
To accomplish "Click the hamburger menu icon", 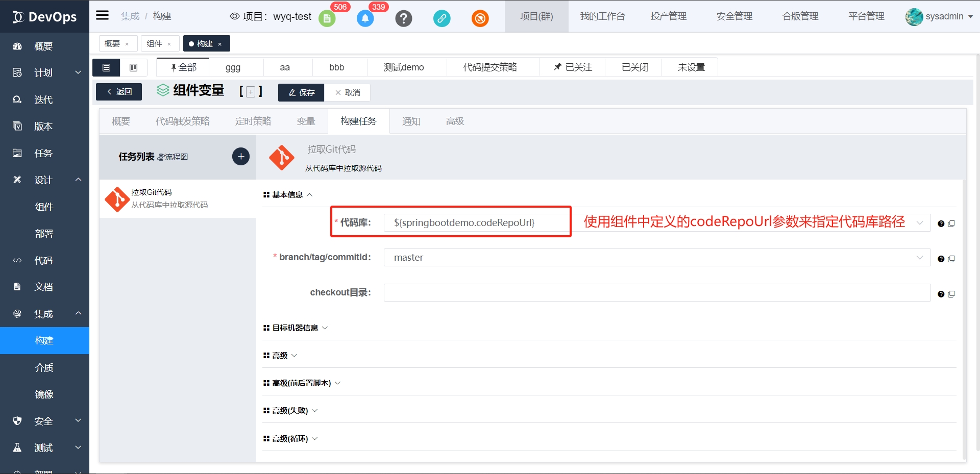I will coord(103,15).
